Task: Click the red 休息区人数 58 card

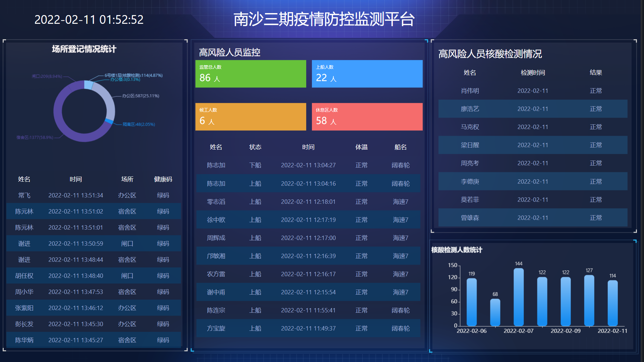Action: coord(367,117)
